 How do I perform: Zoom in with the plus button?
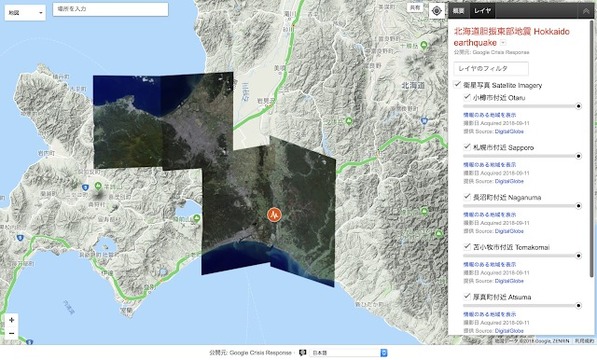pyautogui.click(x=11, y=320)
